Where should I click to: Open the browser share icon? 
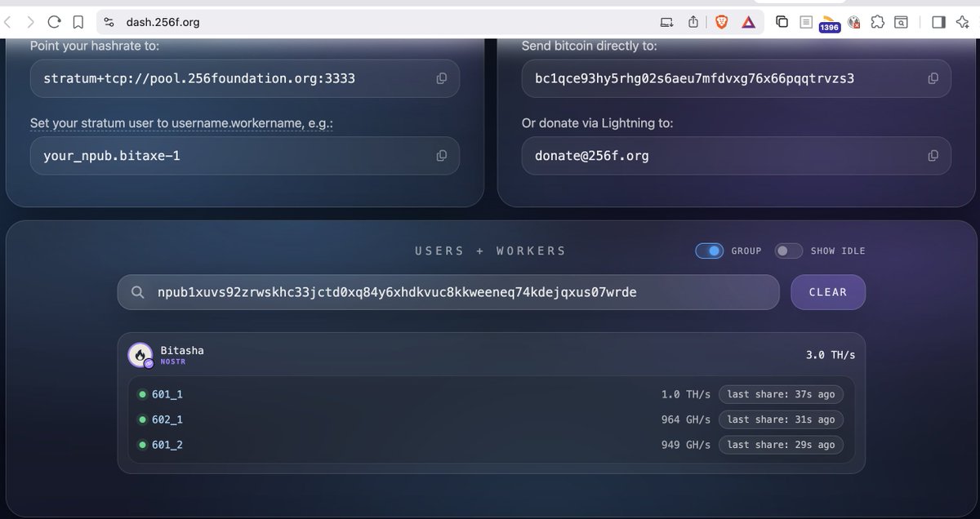(693, 22)
